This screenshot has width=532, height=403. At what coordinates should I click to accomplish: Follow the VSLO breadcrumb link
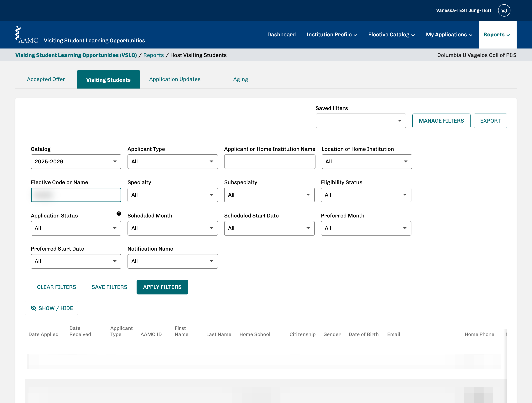pos(76,55)
